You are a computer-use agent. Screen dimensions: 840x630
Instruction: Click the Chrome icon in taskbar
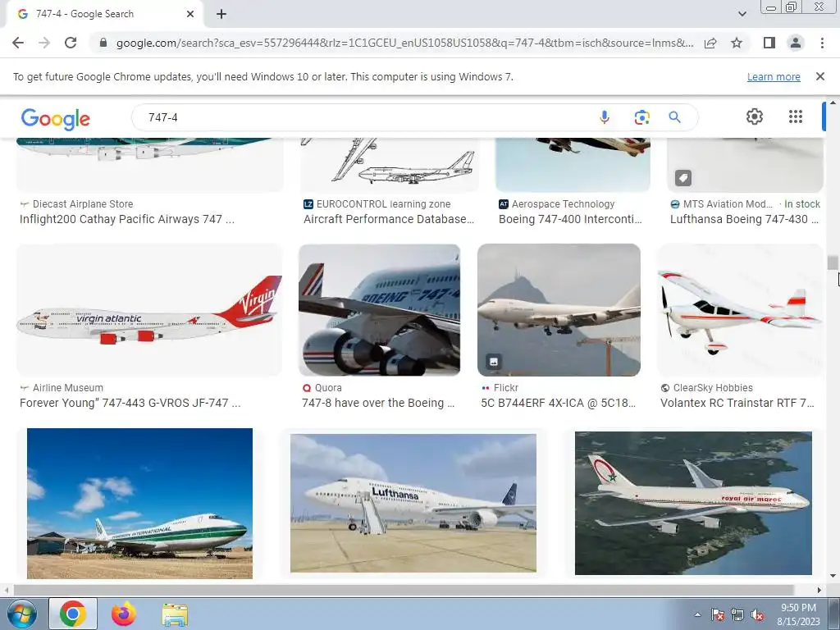point(73,614)
